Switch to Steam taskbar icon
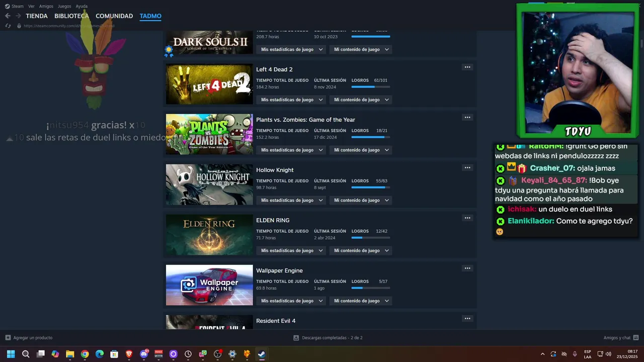644x362 pixels. [x=262, y=354]
